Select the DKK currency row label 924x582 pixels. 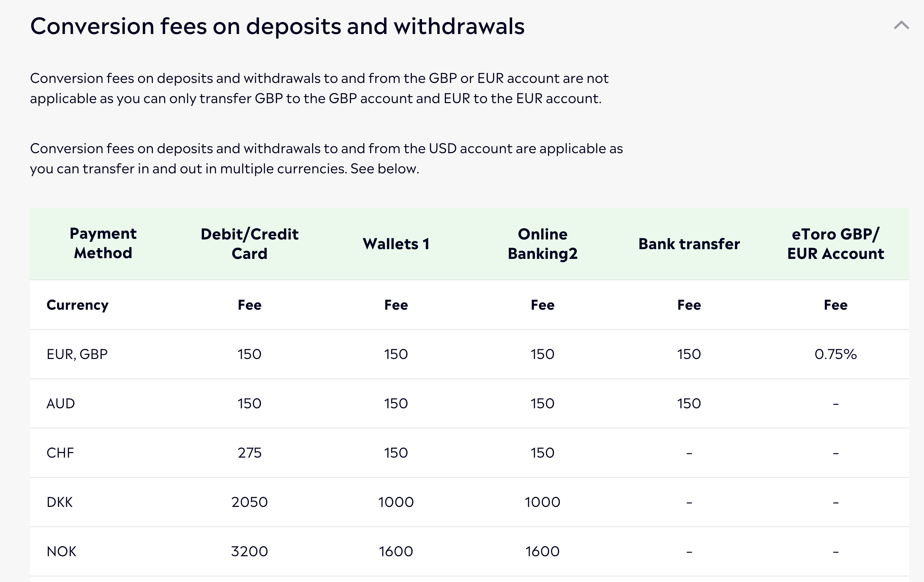pos(59,502)
